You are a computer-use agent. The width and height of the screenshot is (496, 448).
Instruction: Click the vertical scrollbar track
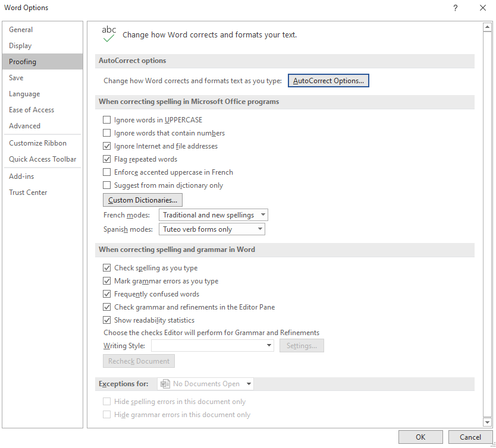(487, 225)
